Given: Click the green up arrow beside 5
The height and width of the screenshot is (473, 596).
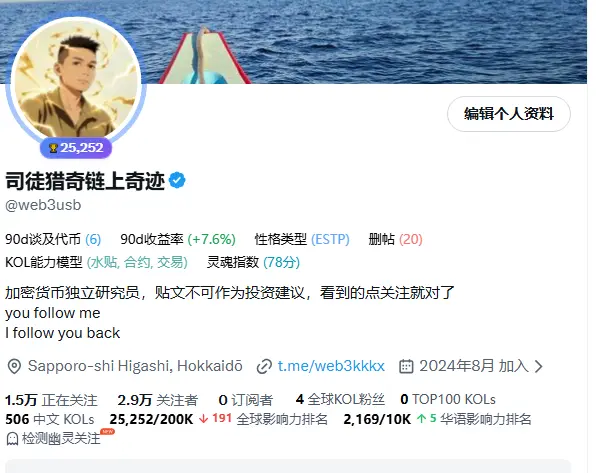Looking at the screenshot, I should [421, 419].
